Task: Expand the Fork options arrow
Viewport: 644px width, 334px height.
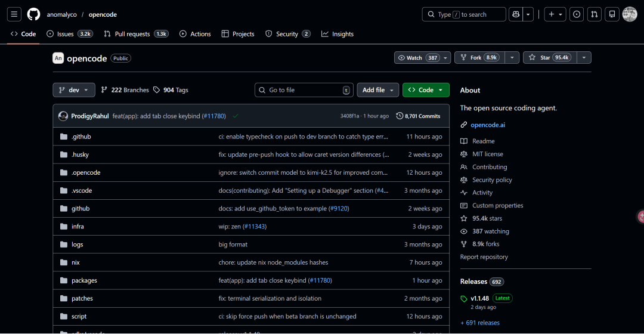Action: coord(512,57)
